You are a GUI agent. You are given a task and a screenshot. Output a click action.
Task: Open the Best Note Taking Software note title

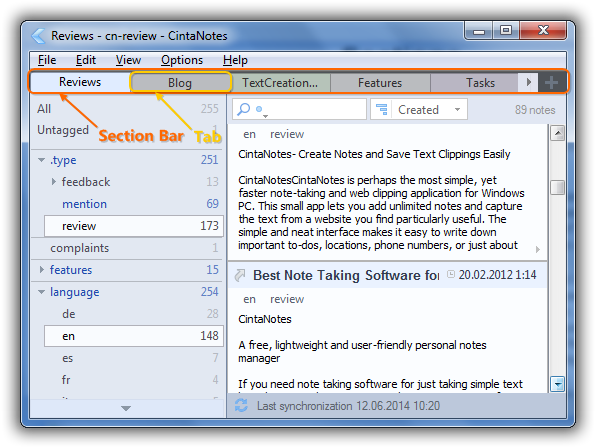point(346,275)
